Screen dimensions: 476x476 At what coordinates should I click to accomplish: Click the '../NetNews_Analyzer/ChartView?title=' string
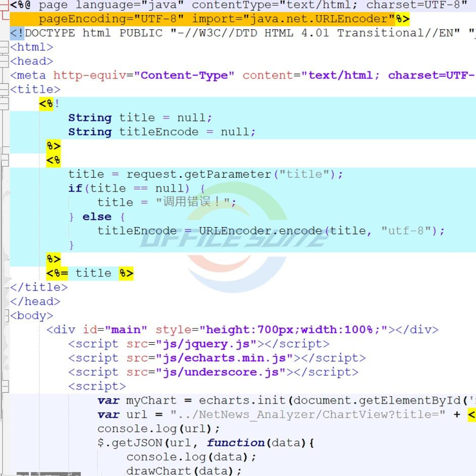pos(308,414)
